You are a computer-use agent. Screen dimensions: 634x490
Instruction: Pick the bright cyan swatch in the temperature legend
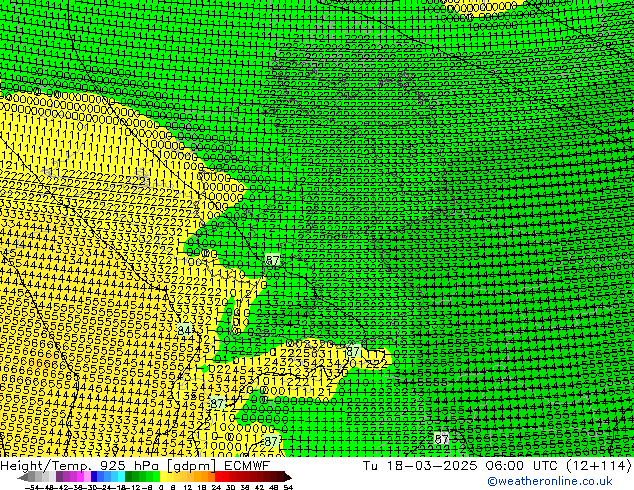click(x=121, y=476)
